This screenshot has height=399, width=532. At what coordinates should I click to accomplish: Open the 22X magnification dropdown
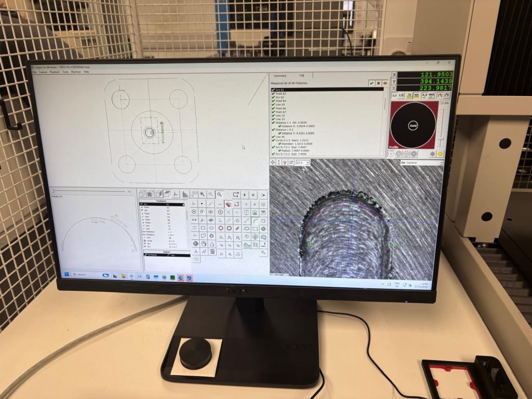coord(302,163)
